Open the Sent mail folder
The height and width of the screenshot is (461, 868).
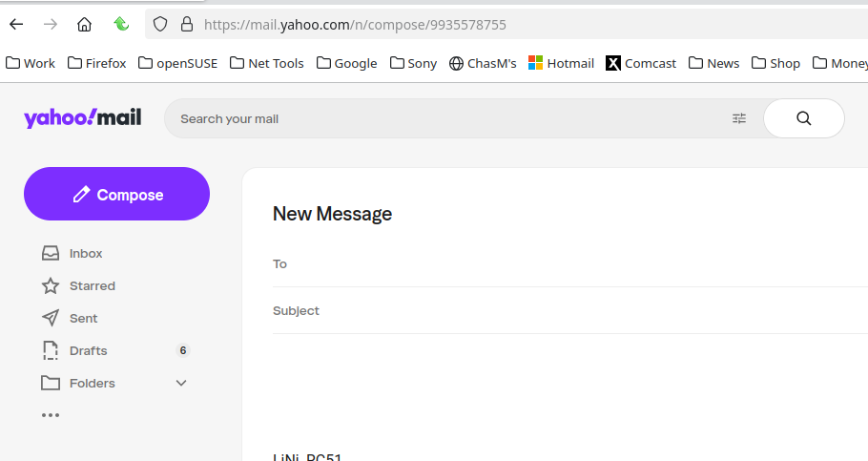pos(83,318)
